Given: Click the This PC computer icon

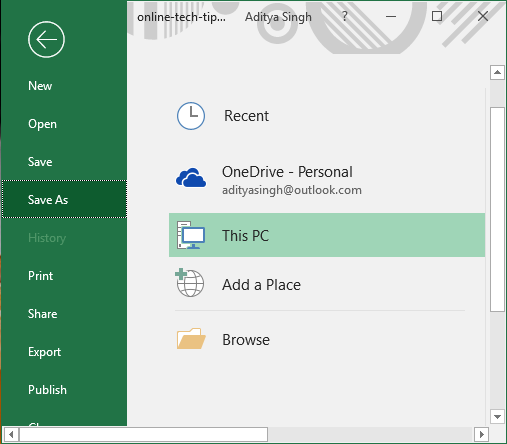Looking at the screenshot, I should 191,235.
